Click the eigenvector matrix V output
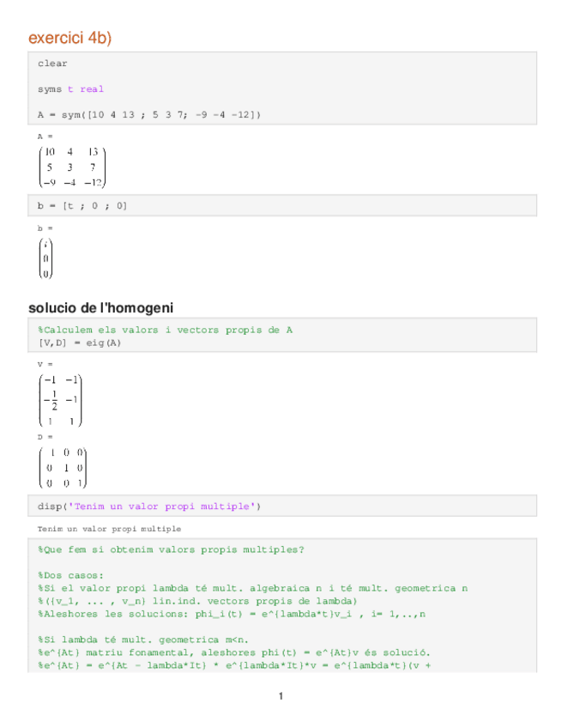562x728 pixels. 59,399
